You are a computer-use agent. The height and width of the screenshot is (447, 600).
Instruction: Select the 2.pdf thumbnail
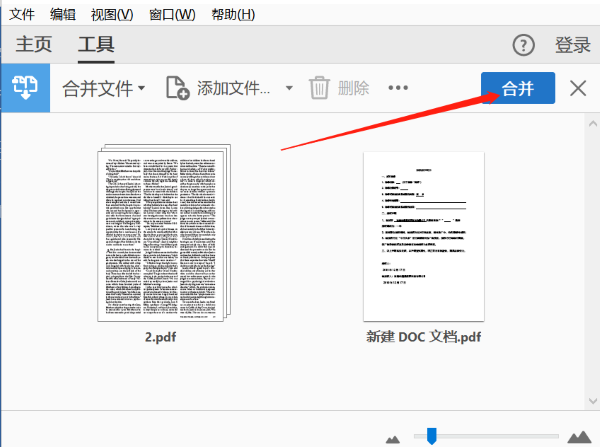point(162,234)
